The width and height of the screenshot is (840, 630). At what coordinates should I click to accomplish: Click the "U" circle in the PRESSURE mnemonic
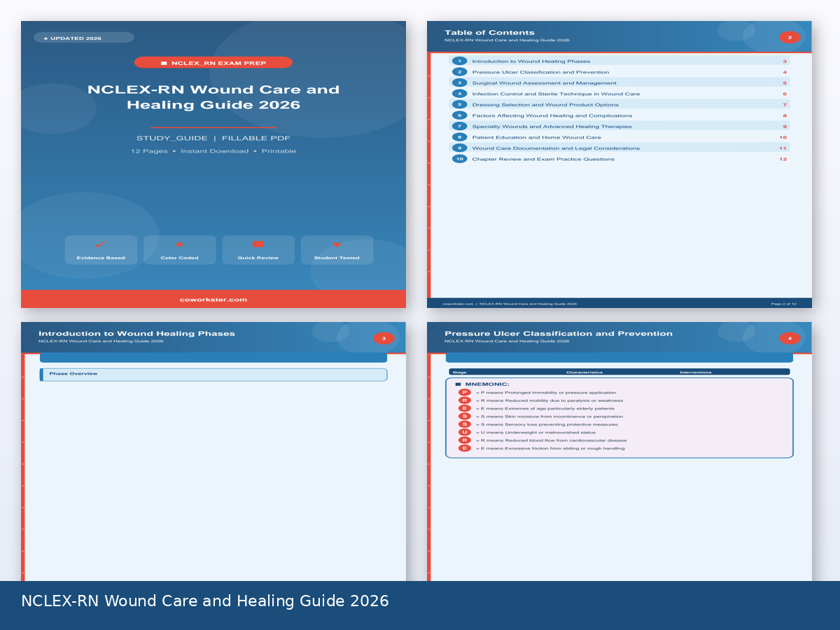tap(463, 432)
